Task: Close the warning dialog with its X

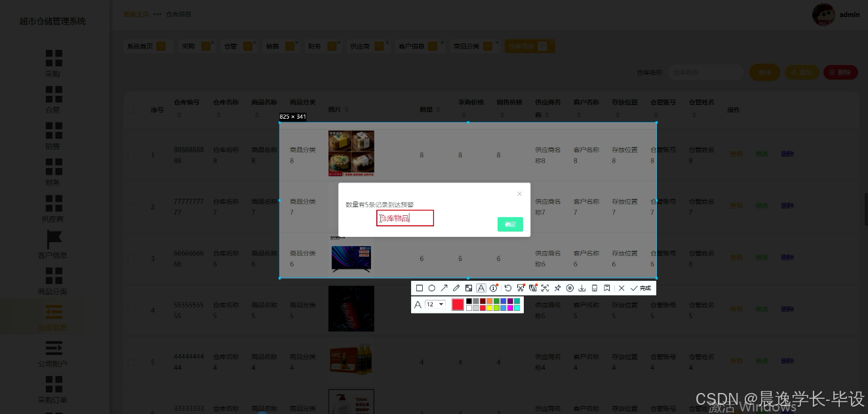Action: tap(519, 194)
